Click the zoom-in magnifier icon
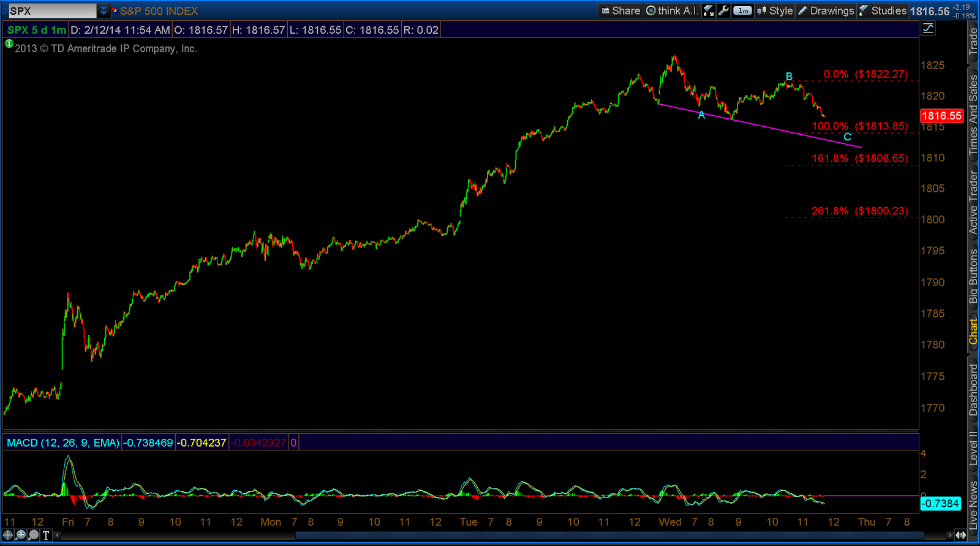980x546 pixels. 21,535
